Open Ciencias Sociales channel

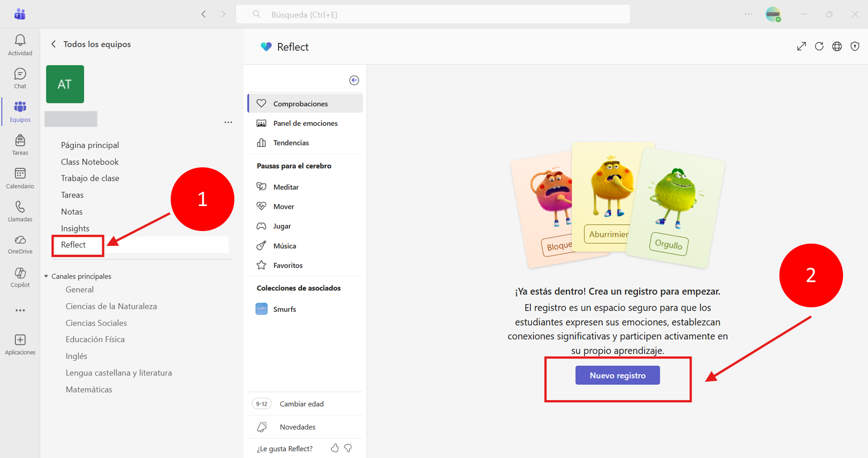[x=96, y=323]
